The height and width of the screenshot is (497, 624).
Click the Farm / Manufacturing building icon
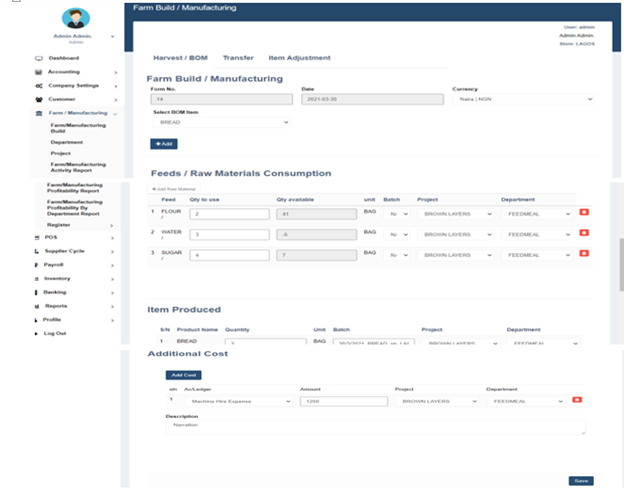[39, 113]
